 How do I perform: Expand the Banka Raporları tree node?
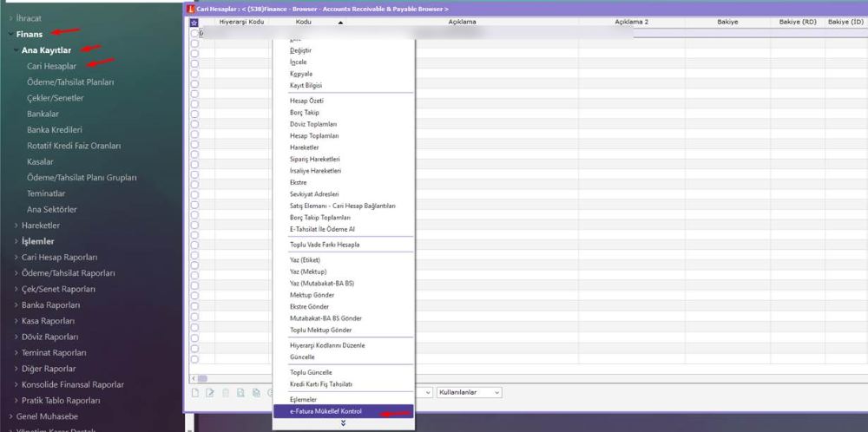(16, 305)
